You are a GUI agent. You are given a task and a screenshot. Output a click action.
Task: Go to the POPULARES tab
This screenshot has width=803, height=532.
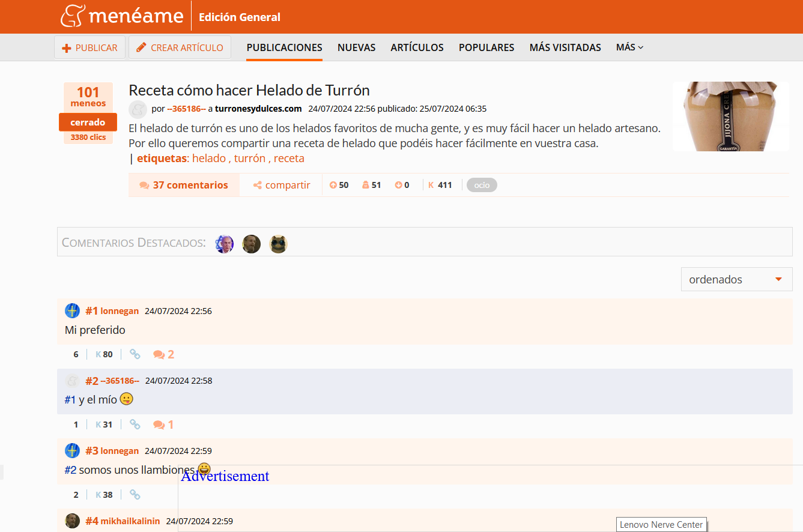(x=486, y=47)
